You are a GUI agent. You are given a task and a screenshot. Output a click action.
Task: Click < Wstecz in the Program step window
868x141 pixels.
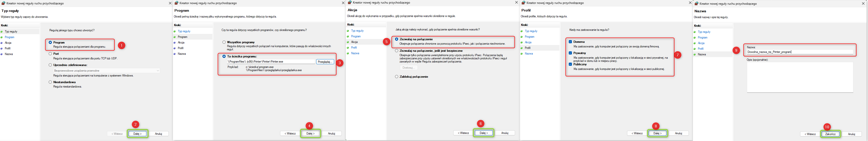(290, 133)
